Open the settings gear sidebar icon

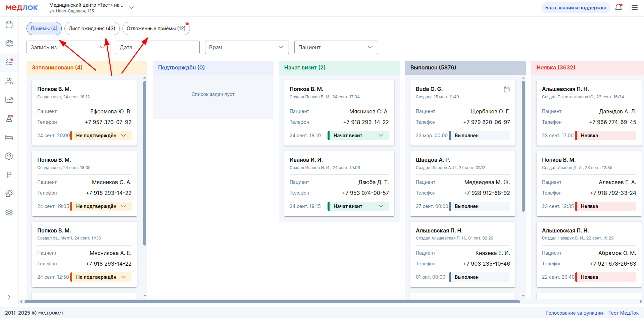9,212
